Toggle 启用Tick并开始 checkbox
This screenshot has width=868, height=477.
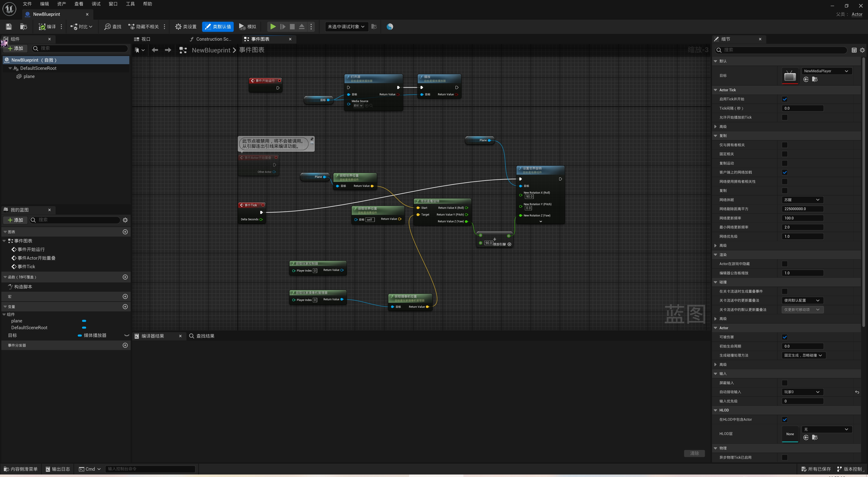click(x=784, y=99)
